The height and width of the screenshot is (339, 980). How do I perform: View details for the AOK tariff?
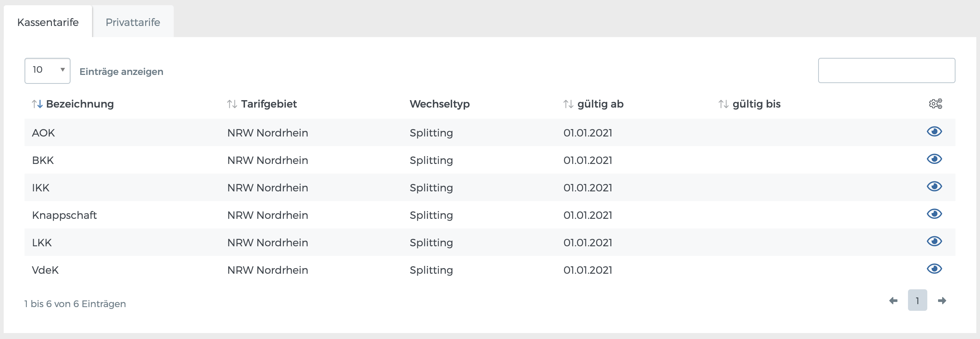[x=935, y=132]
